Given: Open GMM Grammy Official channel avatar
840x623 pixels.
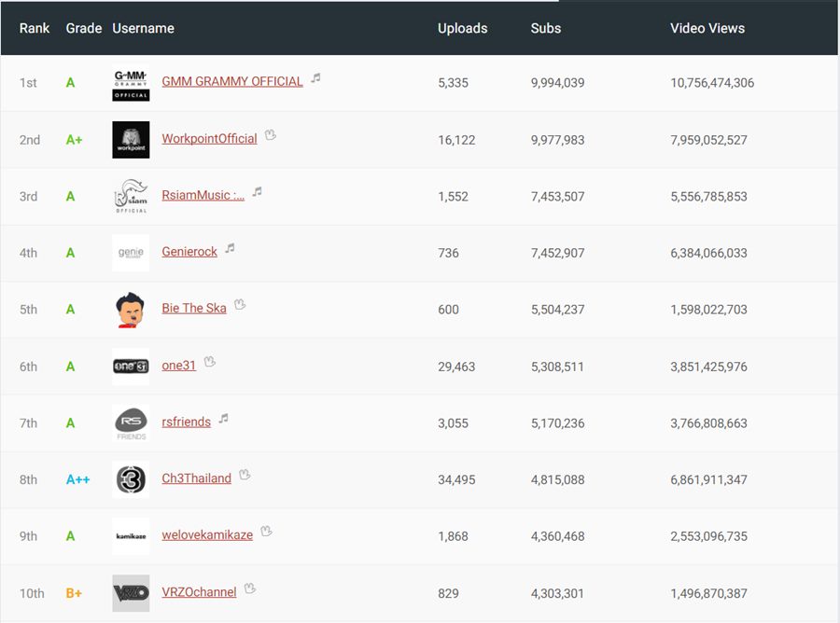Looking at the screenshot, I should 131,83.
